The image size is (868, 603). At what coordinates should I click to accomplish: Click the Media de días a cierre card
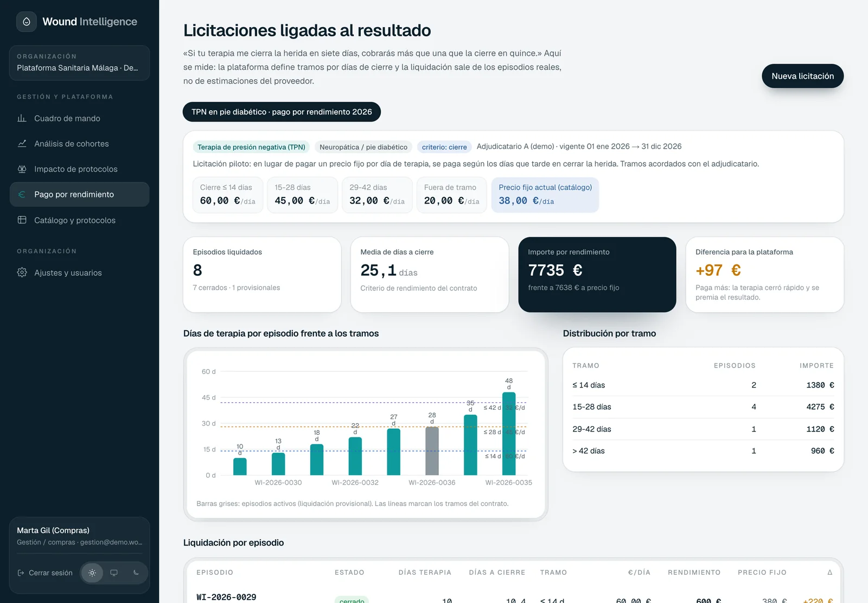[430, 275]
